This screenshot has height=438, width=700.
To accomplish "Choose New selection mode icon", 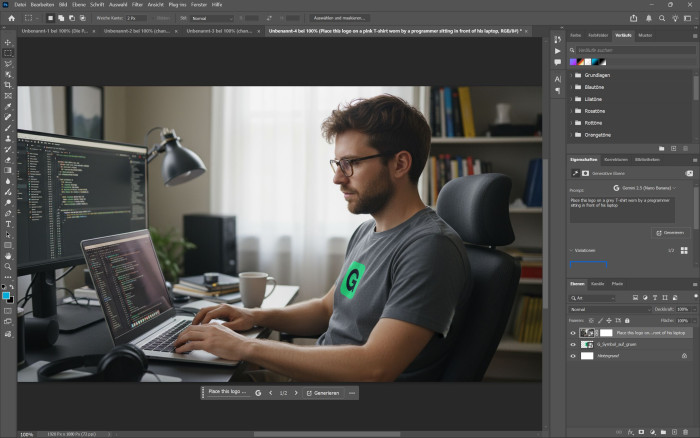I will pyautogui.click(x=50, y=18).
